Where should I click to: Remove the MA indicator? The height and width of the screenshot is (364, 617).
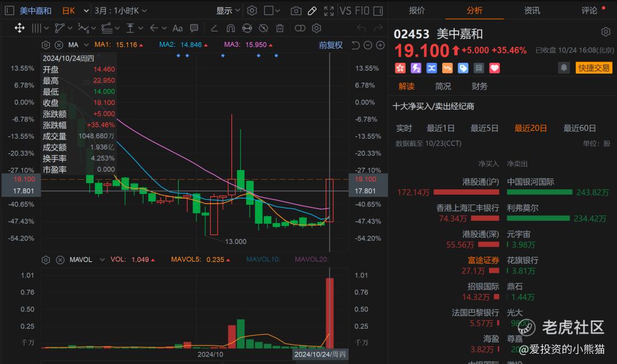[x=59, y=45]
